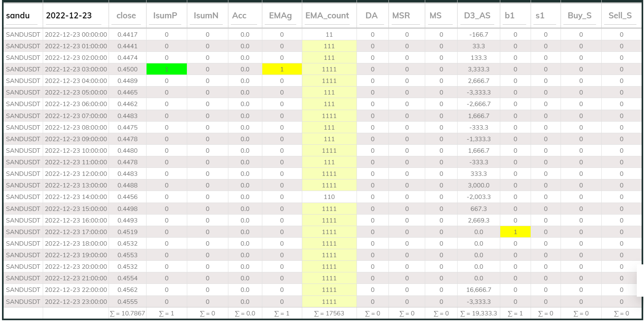Screen dimensions: 644x321
Task: Click the Buy_S column header
Action: pos(580,16)
